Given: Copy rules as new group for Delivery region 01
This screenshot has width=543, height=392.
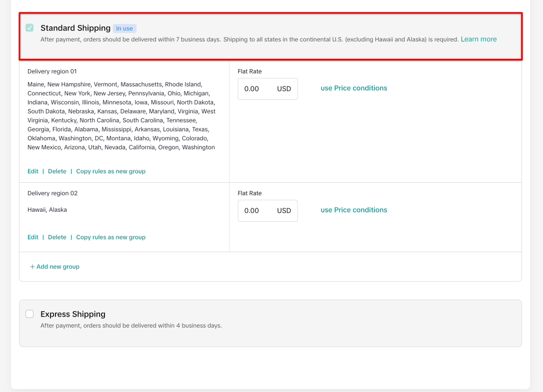Looking at the screenshot, I should [110, 171].
